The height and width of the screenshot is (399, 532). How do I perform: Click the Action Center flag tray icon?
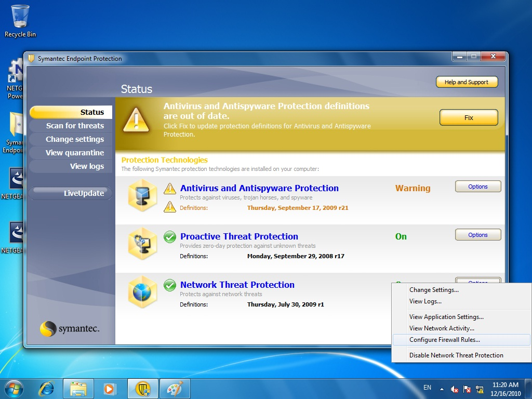click(467, 389)
